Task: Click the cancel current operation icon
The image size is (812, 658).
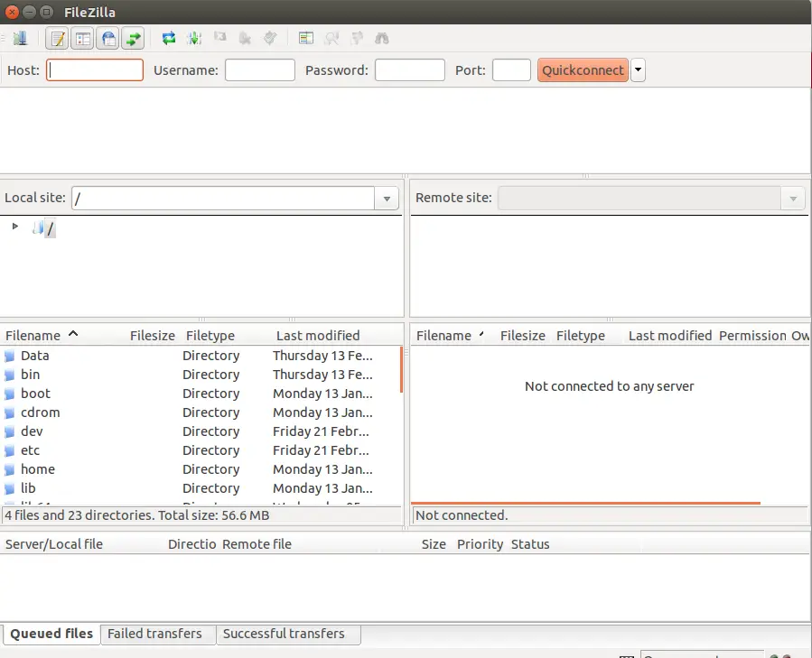Action: (220, 38)
